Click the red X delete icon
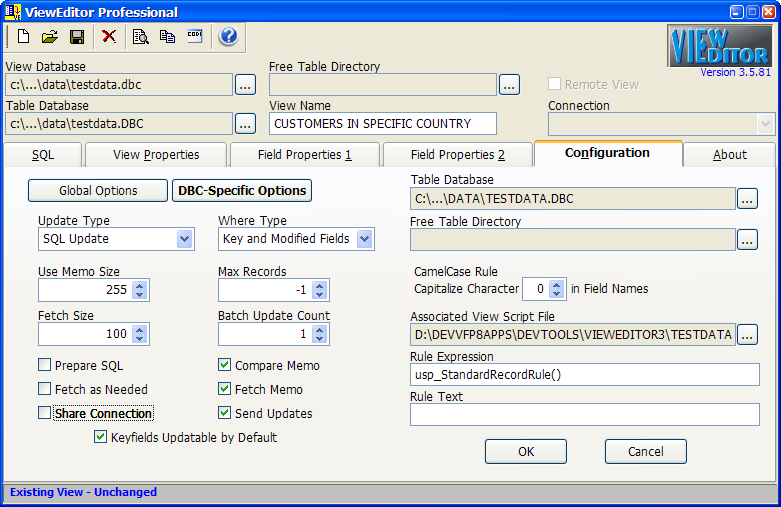781x507 pixels. (109, 37)
